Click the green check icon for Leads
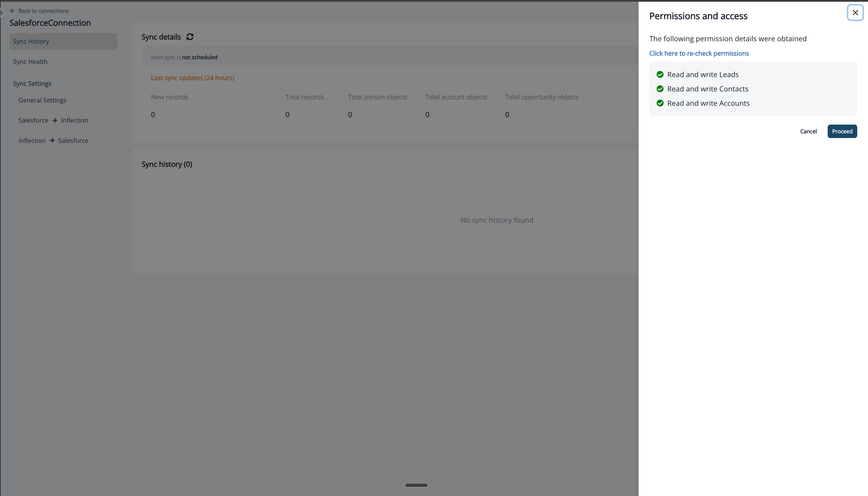868x496 pixels. (660, 75)
